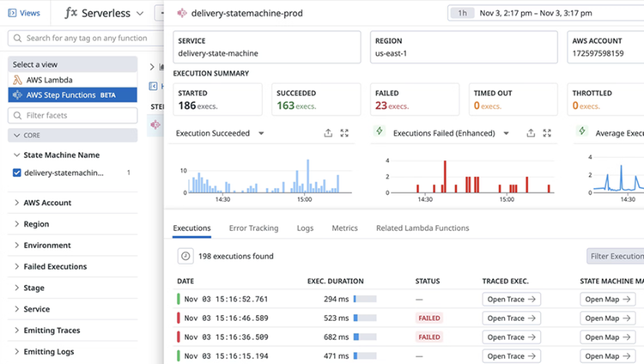The width and height of the screenshot is (644, 364).
Task: Open Map for 15:16:52.761 execution
Action: coord(608,299)
